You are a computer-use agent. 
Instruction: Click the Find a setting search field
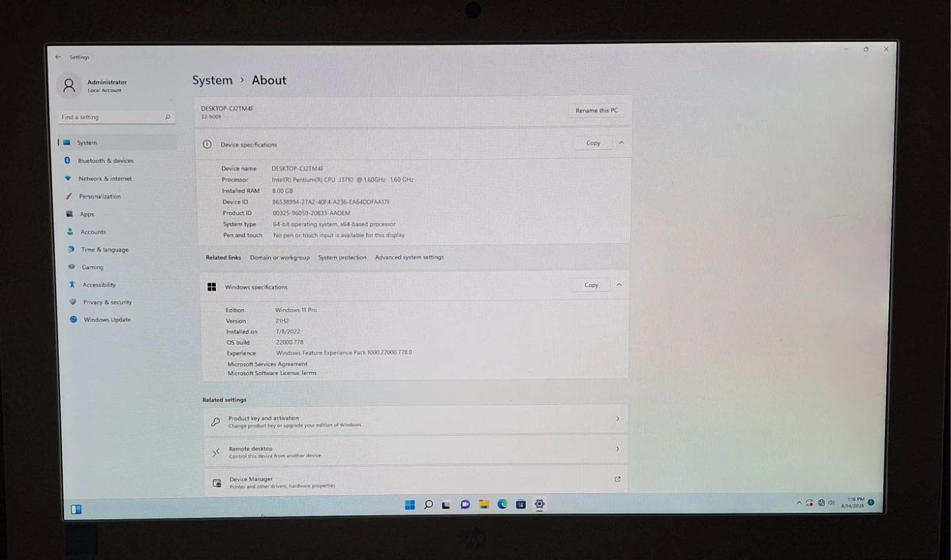116,117
